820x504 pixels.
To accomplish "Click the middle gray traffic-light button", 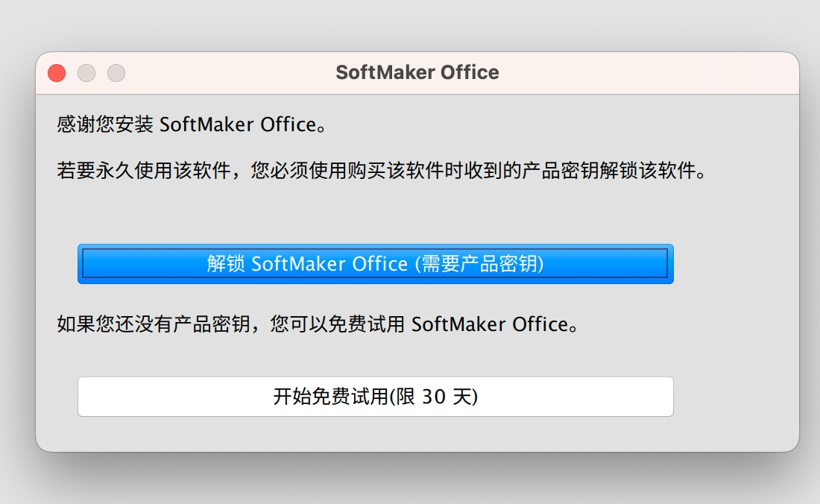I will tap(86, 73).
